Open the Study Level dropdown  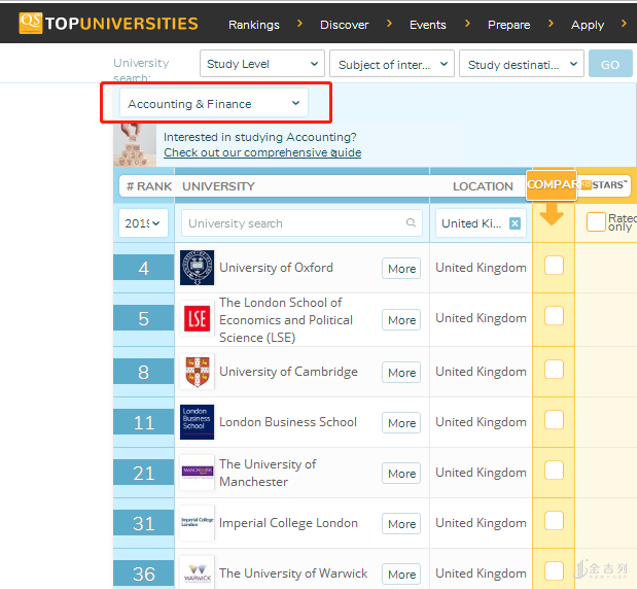click(262, 64)
